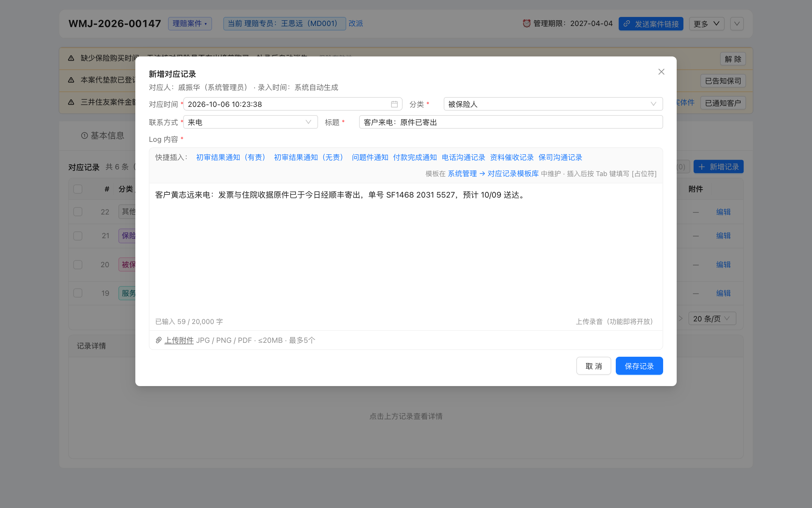The width and height of the screenshot is (812, 508).
Task: Click 取消 button
Action: [594, 366]
